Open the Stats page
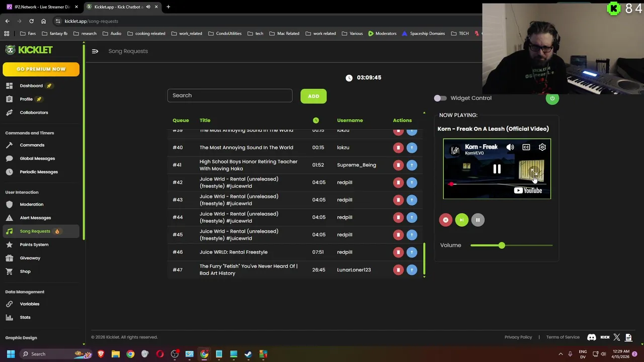Image resolution: width=644 pixels, height=362 pixels. tap(25, 317)
